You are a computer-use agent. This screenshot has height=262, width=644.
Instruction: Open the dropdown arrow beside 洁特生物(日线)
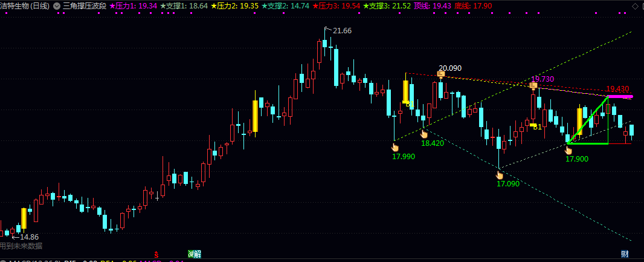pos(56,6)
